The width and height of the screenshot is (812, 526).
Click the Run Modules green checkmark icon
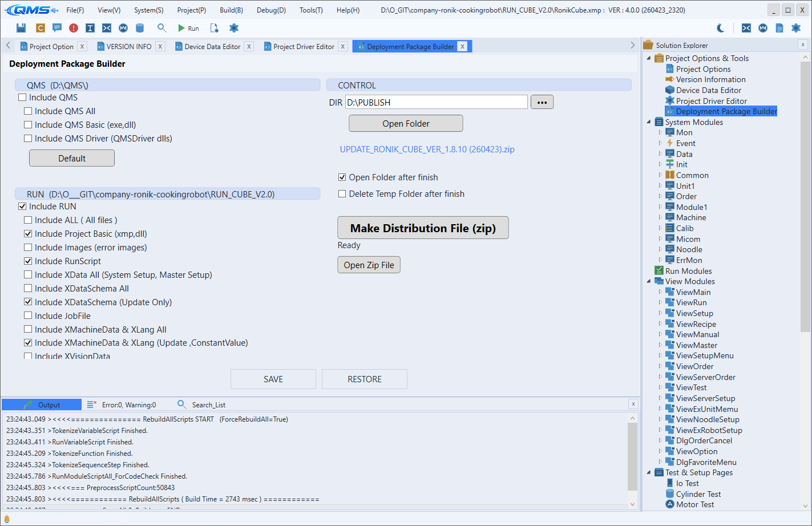coord(659,270)
